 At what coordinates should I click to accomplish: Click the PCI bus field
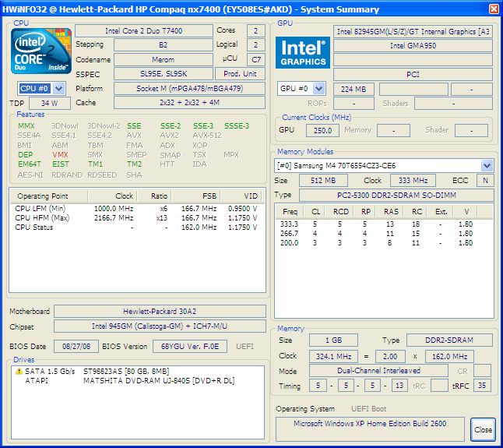point(413,75)
